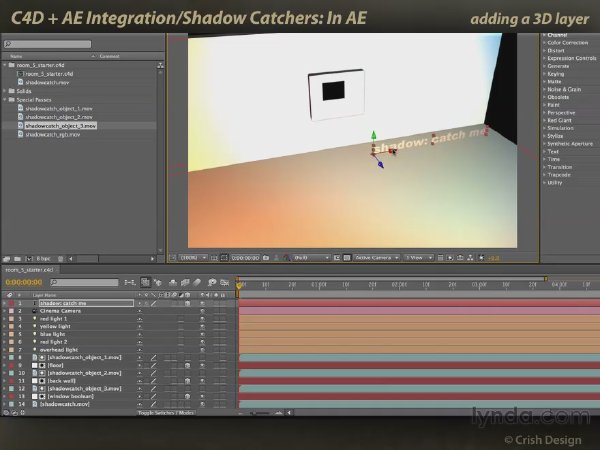
Task: Click the viewer's current time 0;00;00;00 button
Action: coord(245,258)
